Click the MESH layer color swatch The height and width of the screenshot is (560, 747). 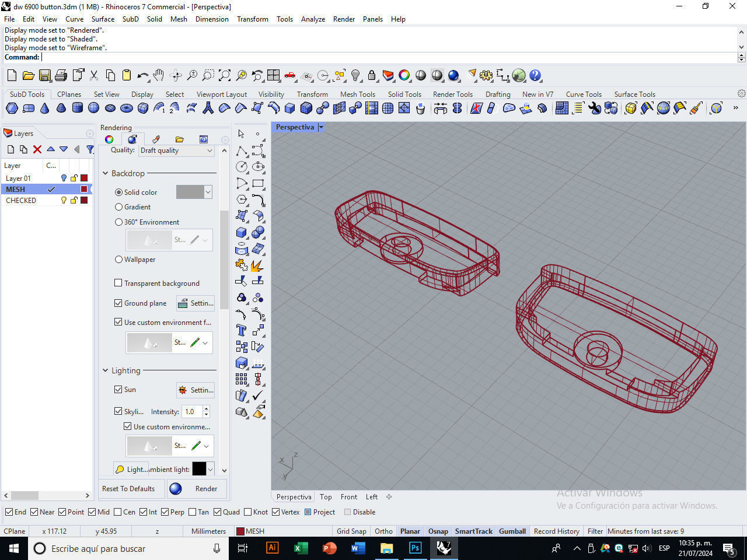84,189
